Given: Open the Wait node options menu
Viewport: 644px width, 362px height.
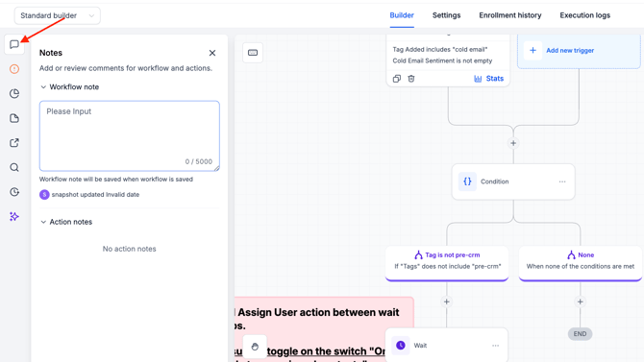Looking at the screenshot, I should (x=496, y=346).
